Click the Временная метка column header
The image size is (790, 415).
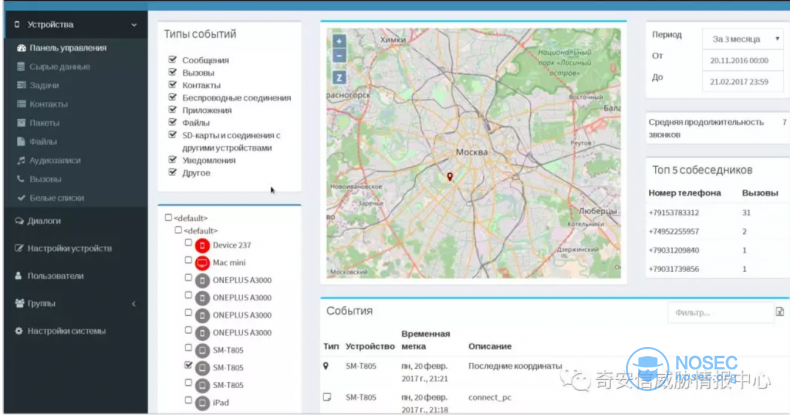[x=426, y=340]
